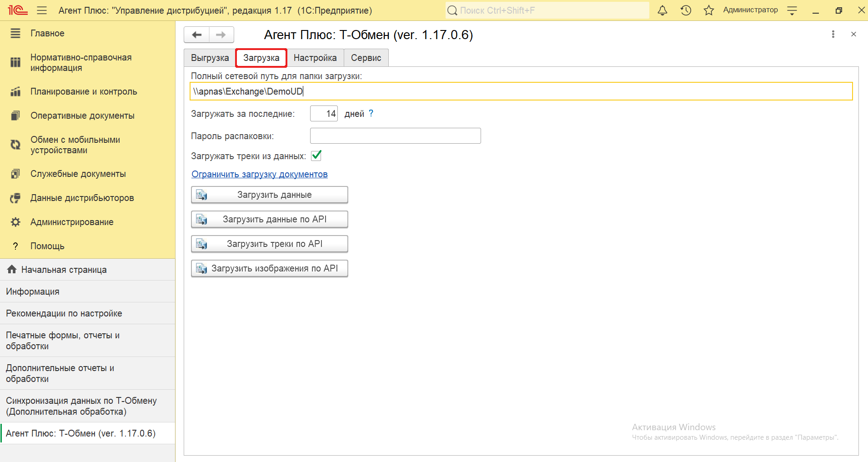This screenshot has width=868, height=462.
Task: Go back with the left arrow button
Action: pyautogui.click(x=197, y=35)
